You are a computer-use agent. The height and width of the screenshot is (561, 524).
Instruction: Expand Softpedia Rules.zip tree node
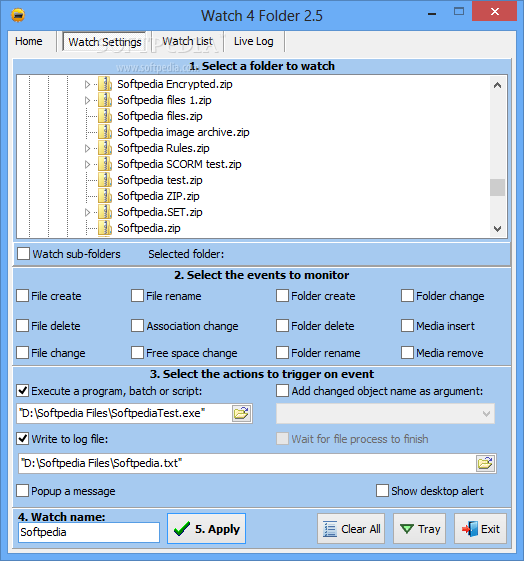87,148
